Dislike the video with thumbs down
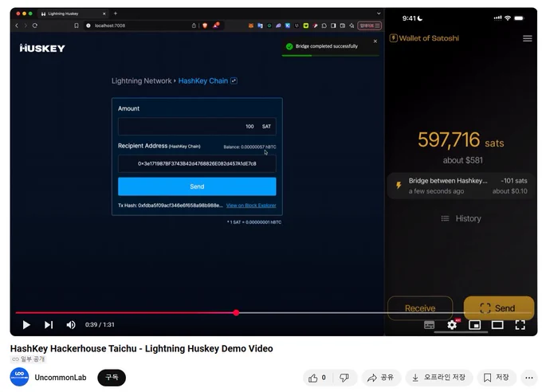 click(x=344, y=378)
